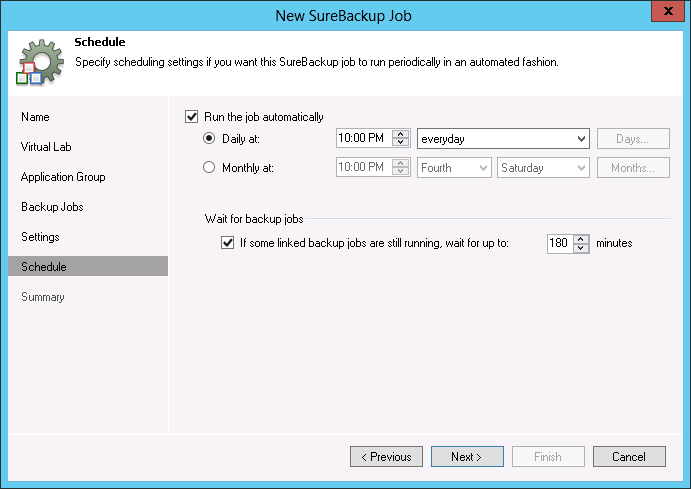691x489 pixels.
Task: Cancel the SureBackup job wizard
Action: [x=629, y=457]
